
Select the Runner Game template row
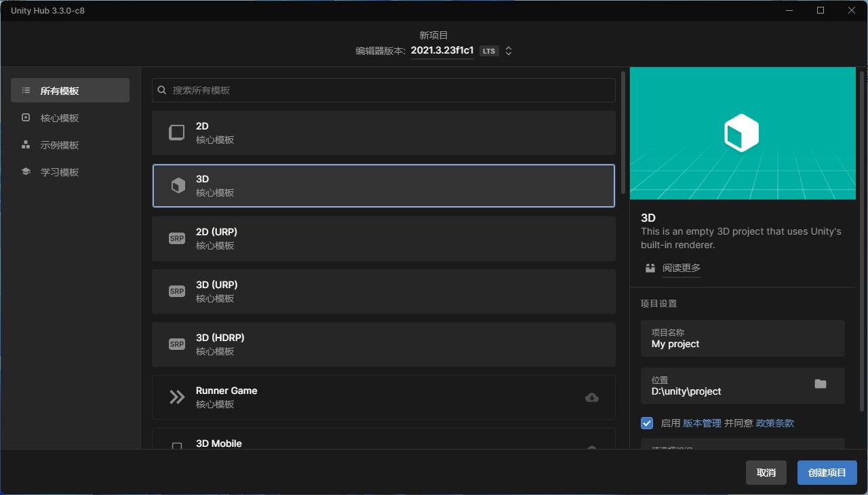[384, 397]
